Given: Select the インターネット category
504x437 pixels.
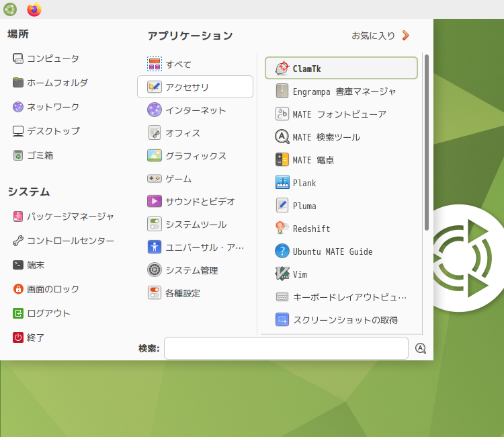Looking at the screenshot, I should coord(195,110).
